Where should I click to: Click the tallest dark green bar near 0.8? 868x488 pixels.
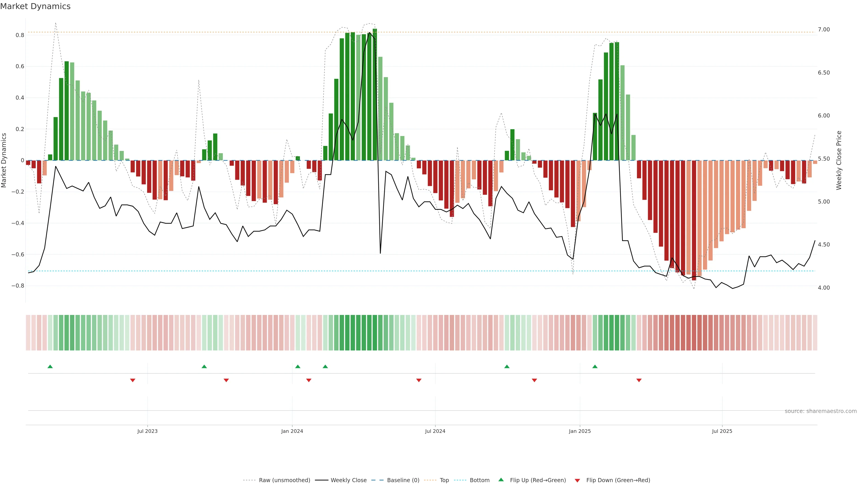point(375,94)
